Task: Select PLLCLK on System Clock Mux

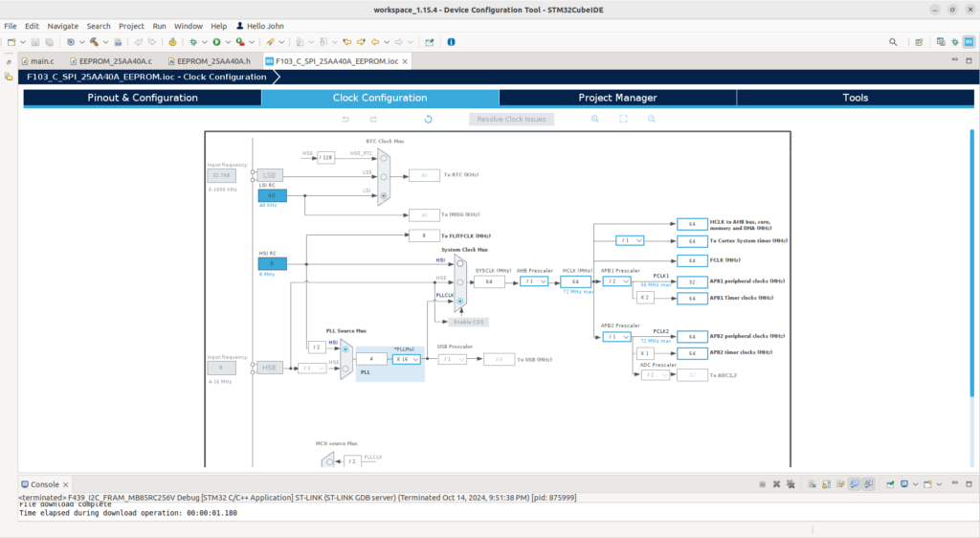Action: 460,302
